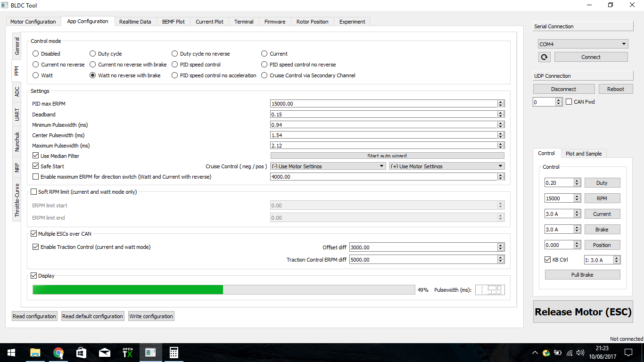The width and height of the screenshot is (644, 362).
Task: Open the positive Cruise Control dropdown
Action: tap(446, 166)
